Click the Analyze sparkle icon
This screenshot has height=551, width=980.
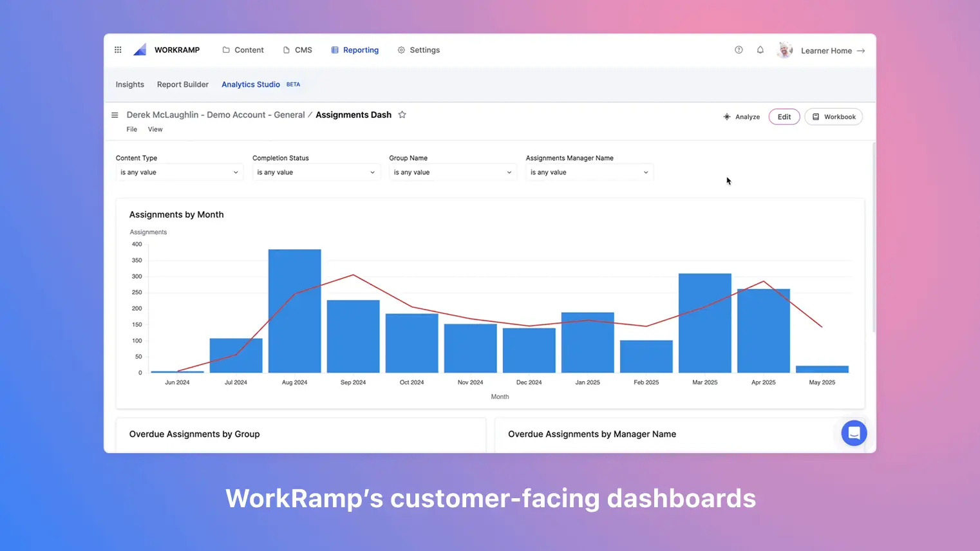[x=728, y=117]
